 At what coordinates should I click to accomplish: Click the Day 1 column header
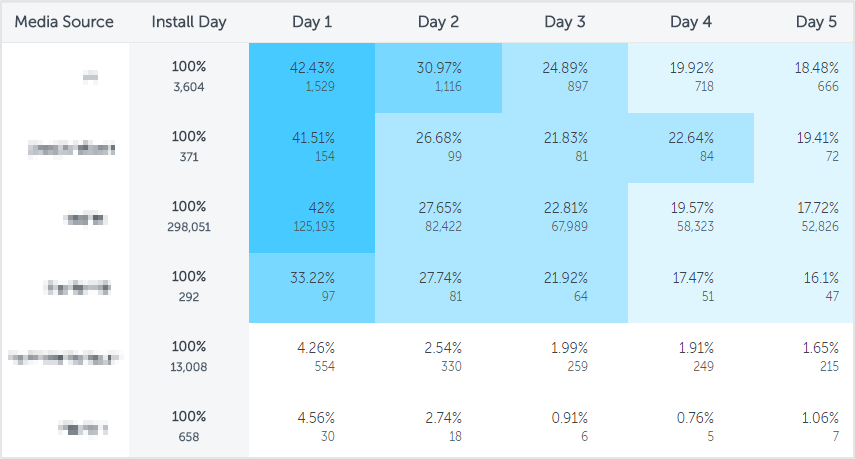click(x=312, y=22)
